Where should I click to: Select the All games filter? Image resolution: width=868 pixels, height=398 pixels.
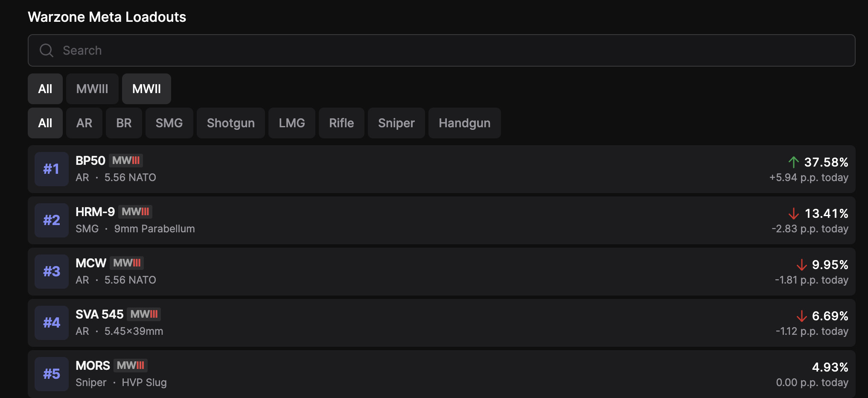(45, 89)
